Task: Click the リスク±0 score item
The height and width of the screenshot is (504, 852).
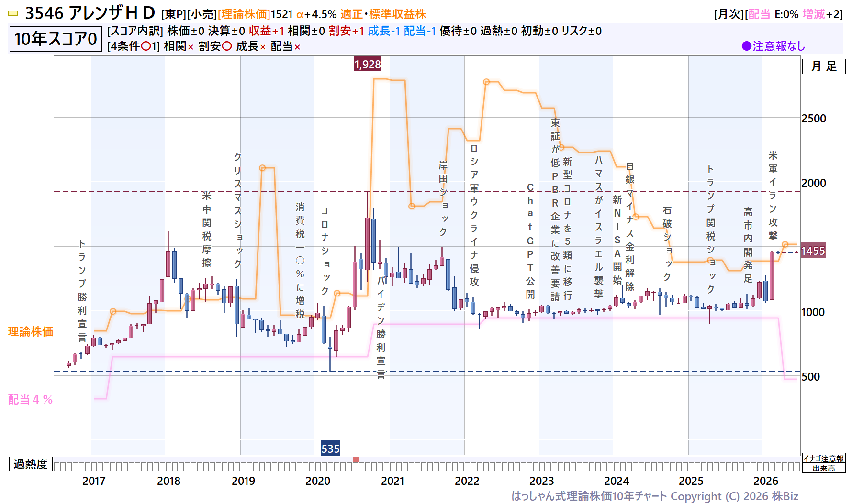Action: pos(582,31)
